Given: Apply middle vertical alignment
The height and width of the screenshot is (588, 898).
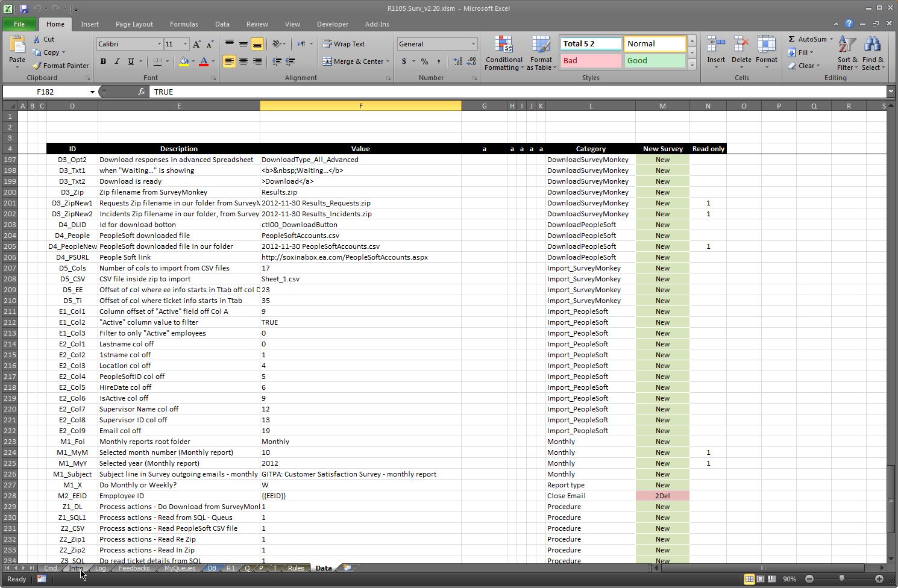Looking at the screenshot, I should (x=243, y=44).
